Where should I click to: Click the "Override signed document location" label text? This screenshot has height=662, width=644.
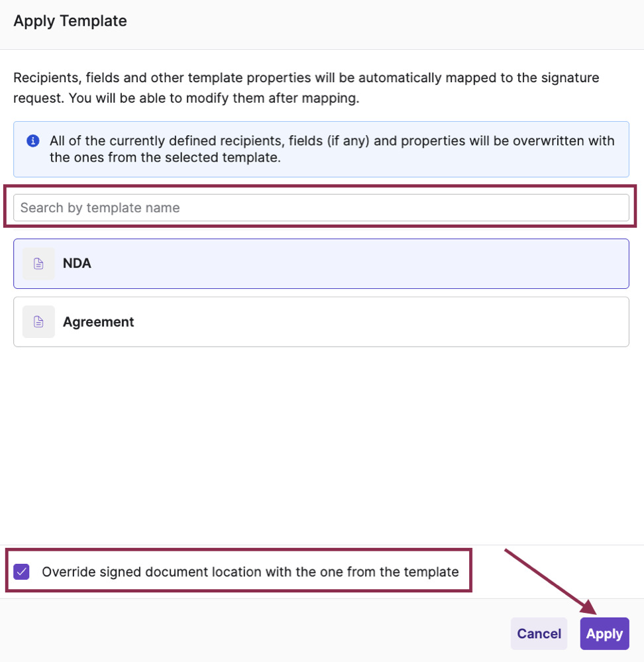click(x=250, y=572)
